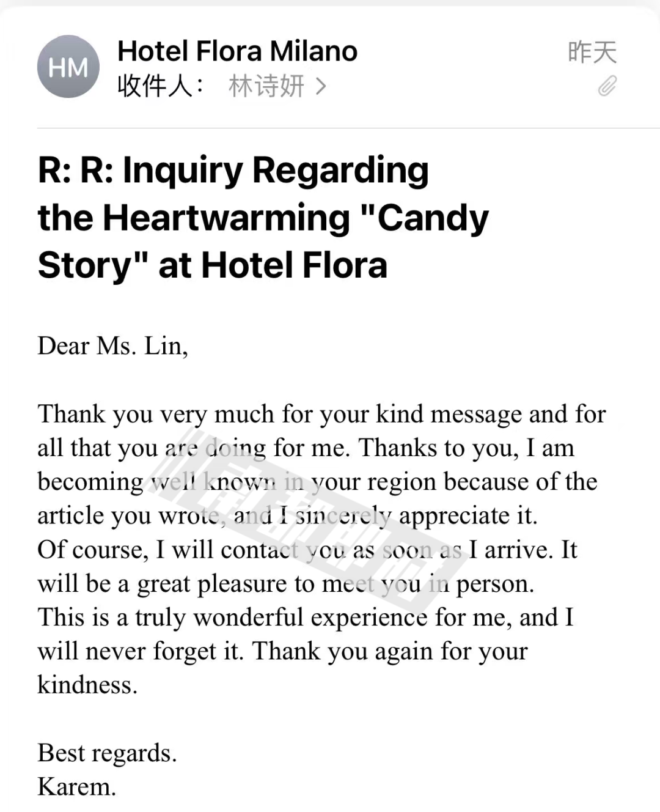
Task: Tap the line starting "will never forget it"
Action: click(282, 651)
